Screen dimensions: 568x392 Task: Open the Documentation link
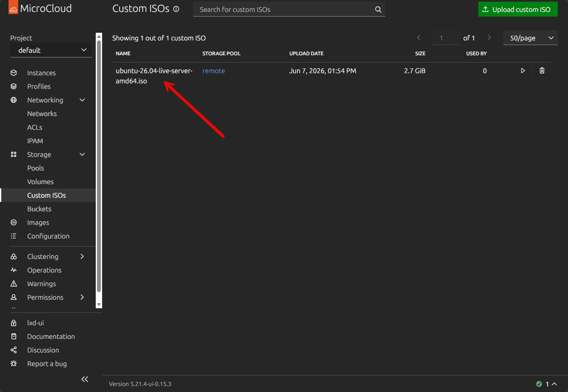tap(51, 336)
